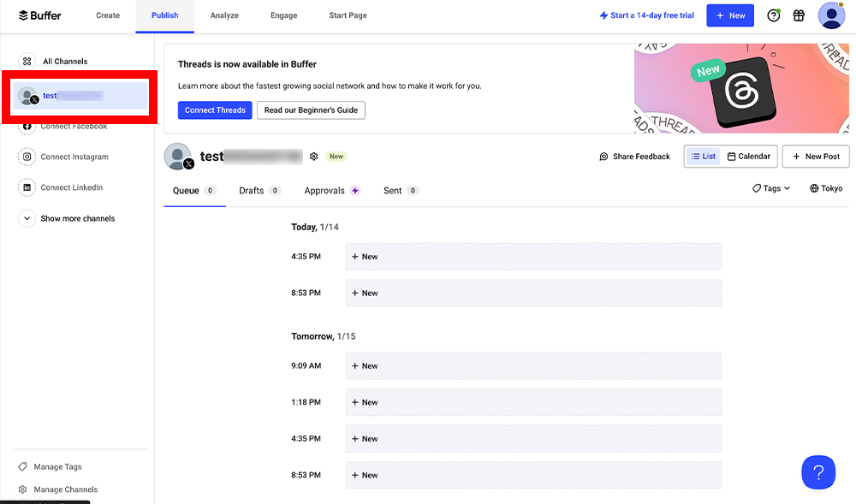
Task: Click Start a 14-day free trial
Action: (647, 15)
